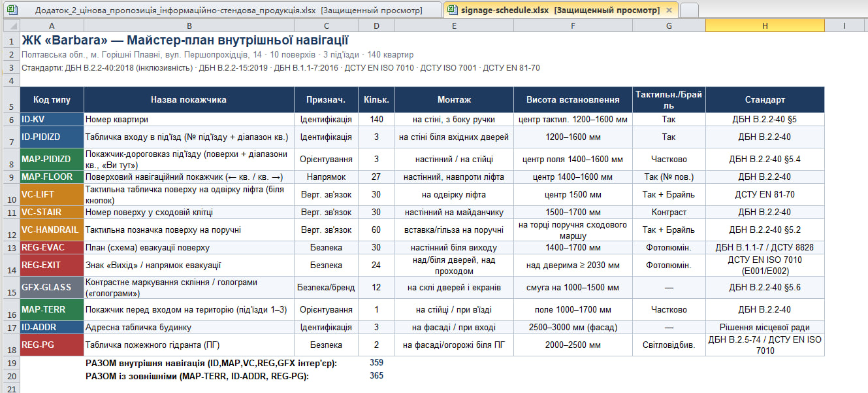868x393 pixels.
Task: Select column E header
Action: click(454, 26)
